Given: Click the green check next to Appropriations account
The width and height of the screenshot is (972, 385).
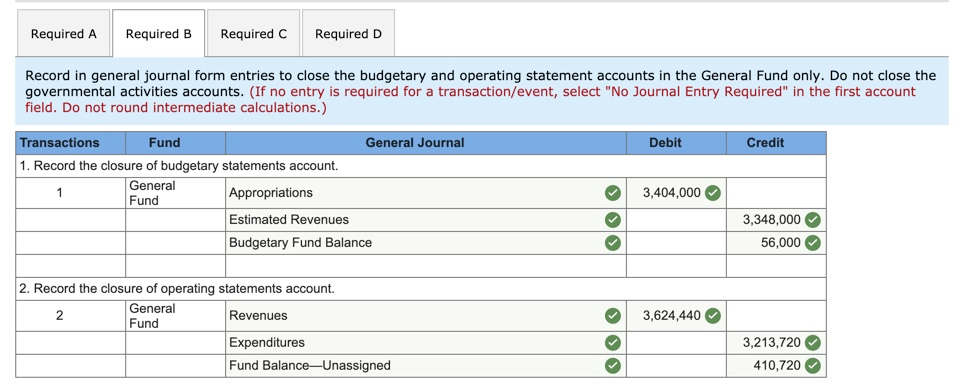Looking at the screenshot, I should click(612, 193).
